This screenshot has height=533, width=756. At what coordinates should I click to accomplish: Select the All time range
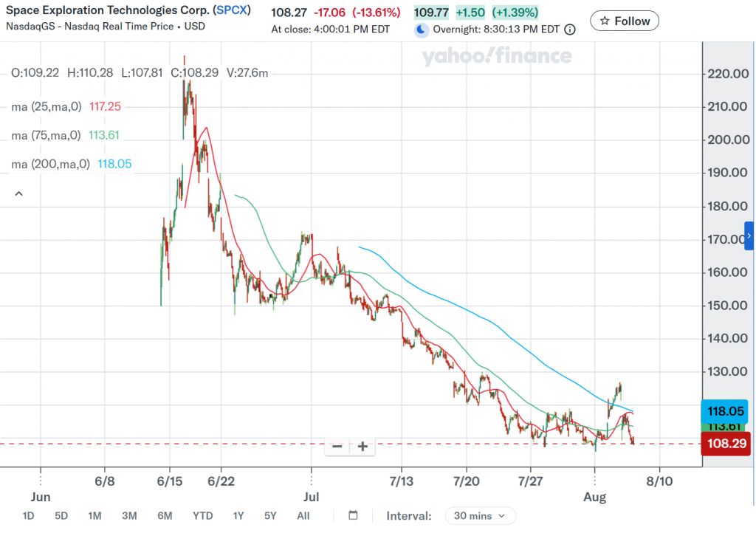[303, 515]
